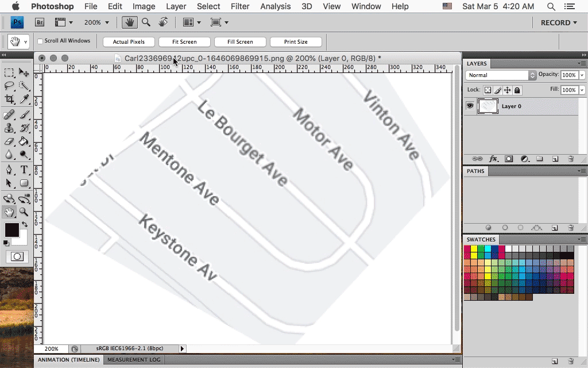
Task: Select the Lasso tool
Action: 9,86
